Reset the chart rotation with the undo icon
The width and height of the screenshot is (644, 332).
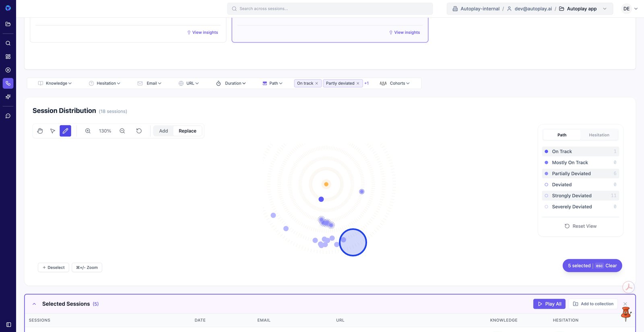[x=139, y=131]
